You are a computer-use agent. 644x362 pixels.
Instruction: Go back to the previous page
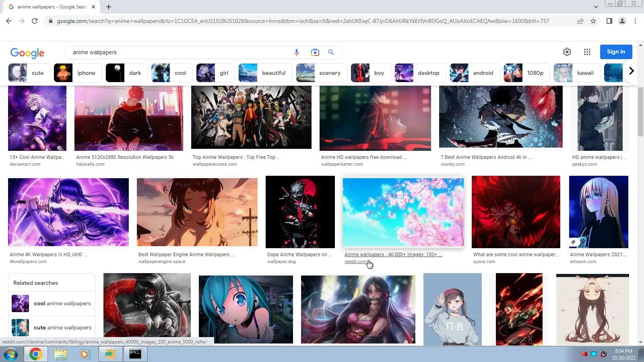9,21
